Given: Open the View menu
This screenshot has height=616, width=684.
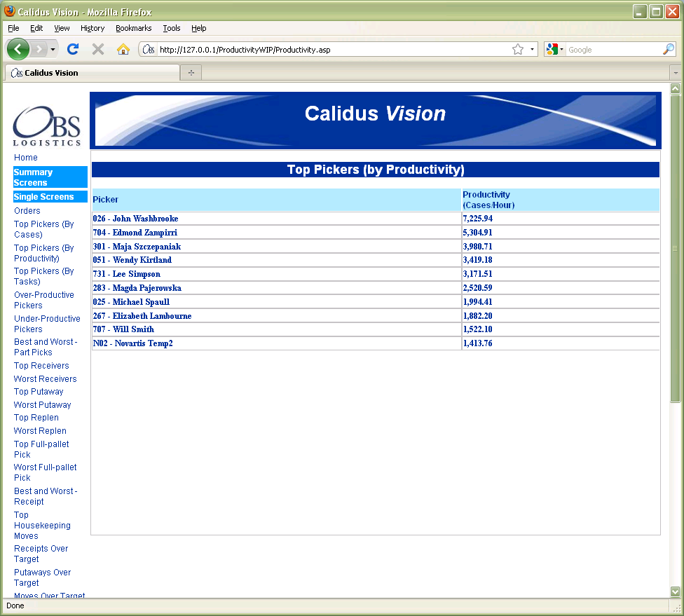Looking at the screenshot, I should [62, 28].
